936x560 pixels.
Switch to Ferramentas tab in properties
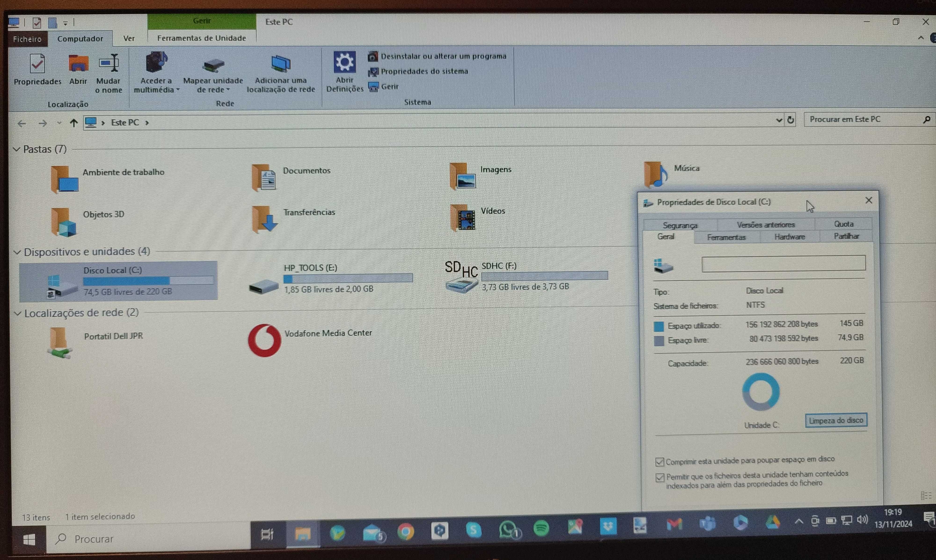[726, 237]
